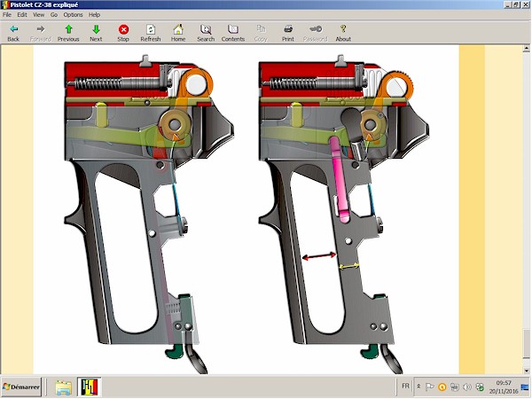532x399 pixels.
Task: Print the current page
Action: click(288, 33)
